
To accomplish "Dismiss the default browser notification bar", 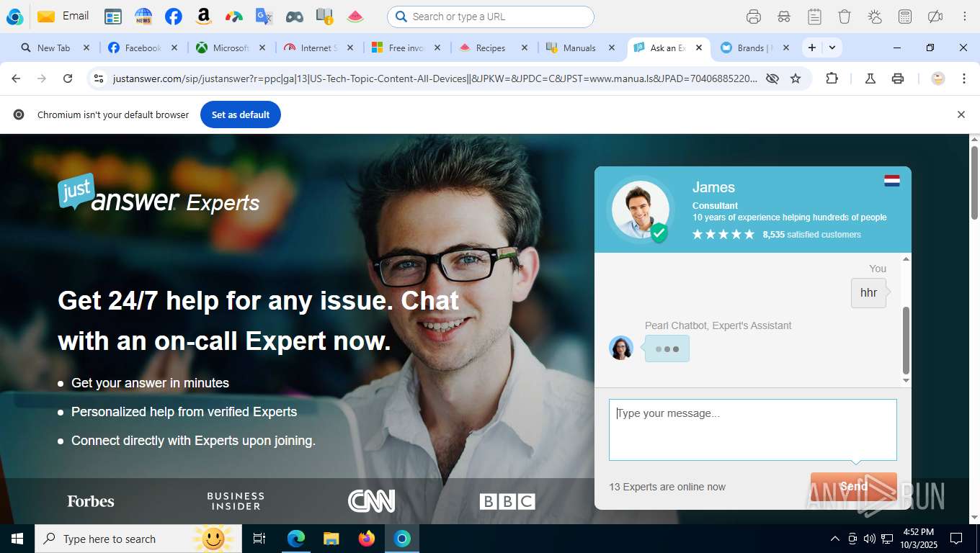I will click(961, 114).
